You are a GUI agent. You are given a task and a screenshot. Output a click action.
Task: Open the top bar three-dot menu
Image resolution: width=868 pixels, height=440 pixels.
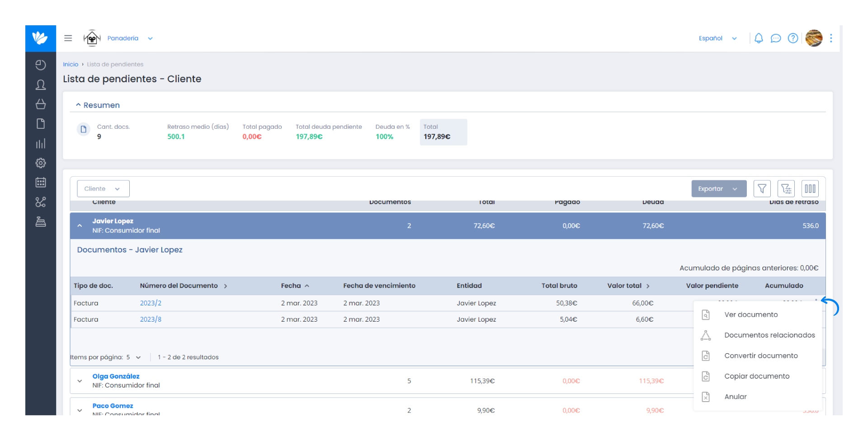tap(831, 38)
